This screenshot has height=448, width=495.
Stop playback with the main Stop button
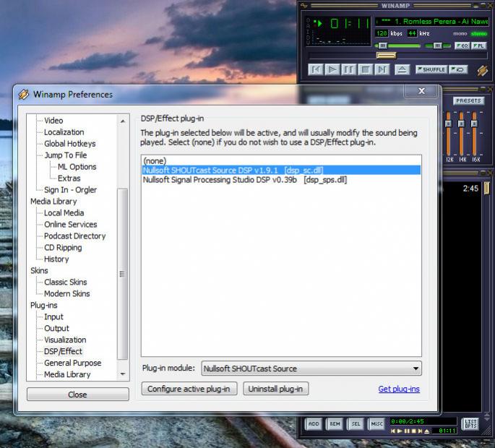click(x=365, y=69)
